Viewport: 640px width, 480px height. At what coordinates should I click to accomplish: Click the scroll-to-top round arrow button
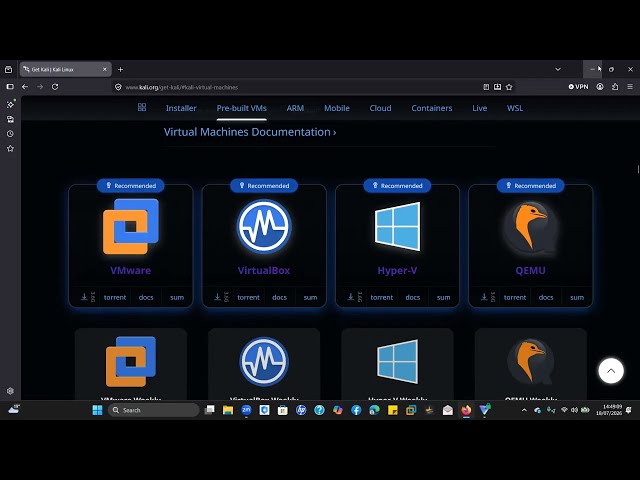[611, 371]
